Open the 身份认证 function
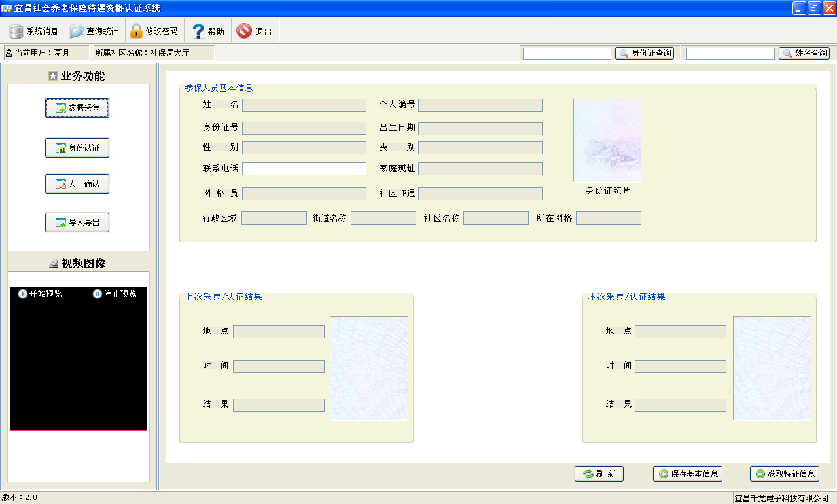Viewport: 837px width, 504px height. [x=77, y=148]
